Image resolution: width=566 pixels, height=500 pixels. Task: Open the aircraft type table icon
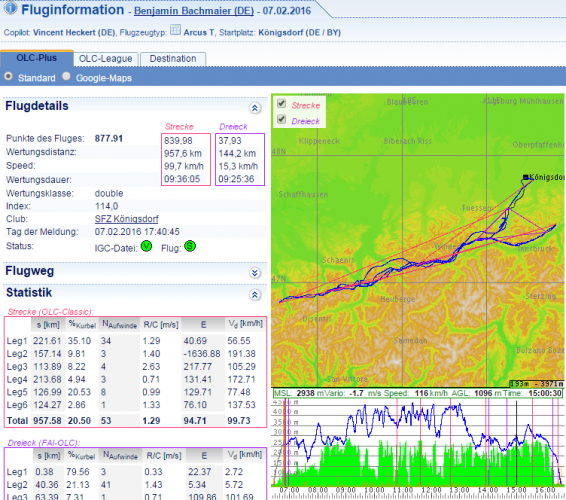pos(175,30)
